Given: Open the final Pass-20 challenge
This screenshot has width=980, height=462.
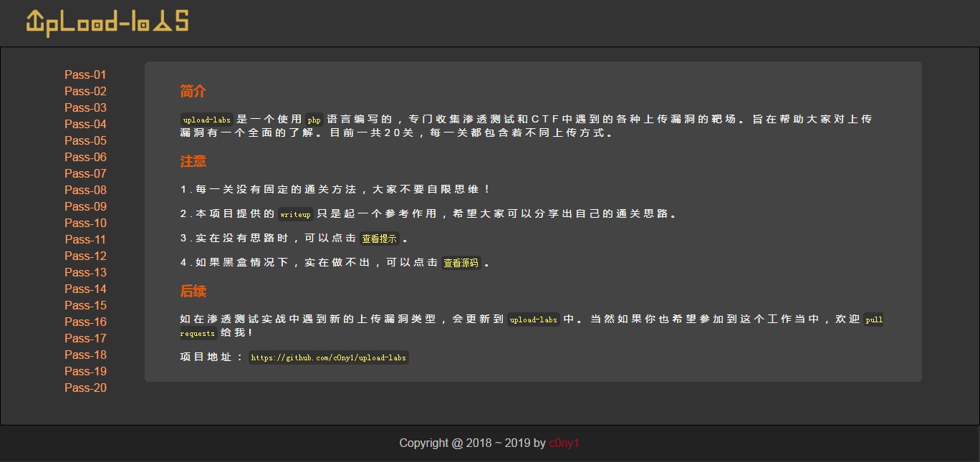Looking at the screenshot, I should [85, 388].
